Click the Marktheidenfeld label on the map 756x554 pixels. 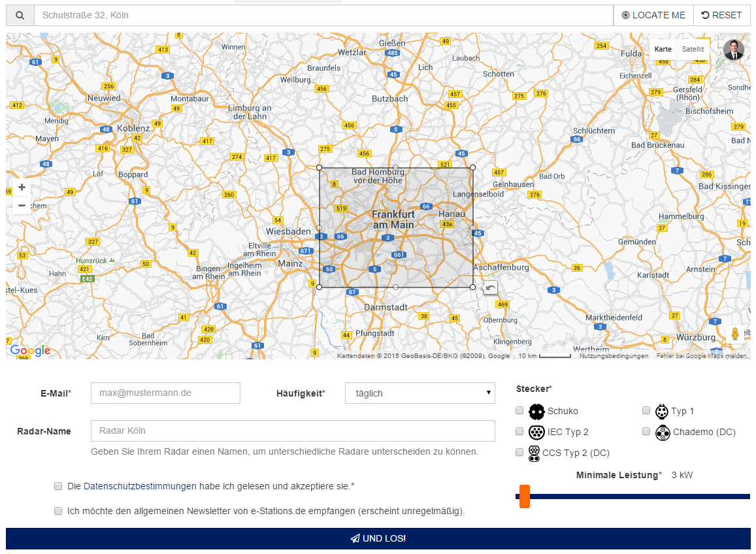point(614,318)
